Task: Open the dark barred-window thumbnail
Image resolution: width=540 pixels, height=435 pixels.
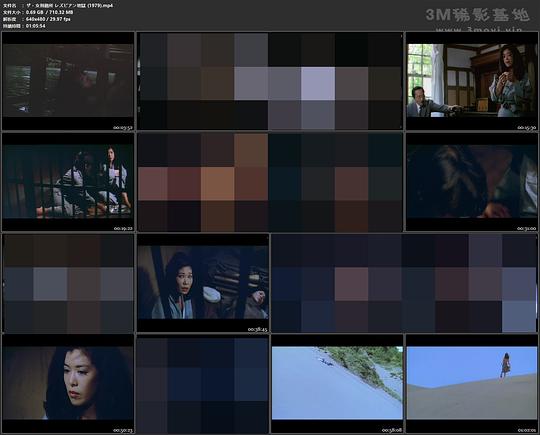Action: (68, 81)
